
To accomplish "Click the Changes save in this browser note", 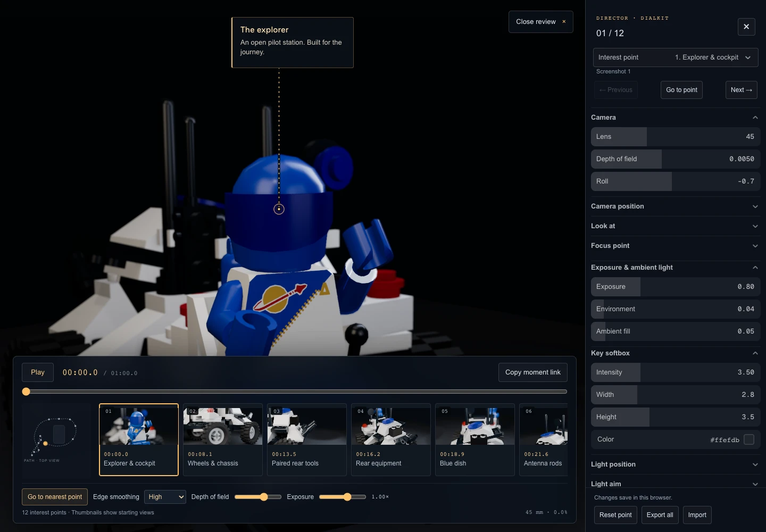I will click(x=633, y=498).
